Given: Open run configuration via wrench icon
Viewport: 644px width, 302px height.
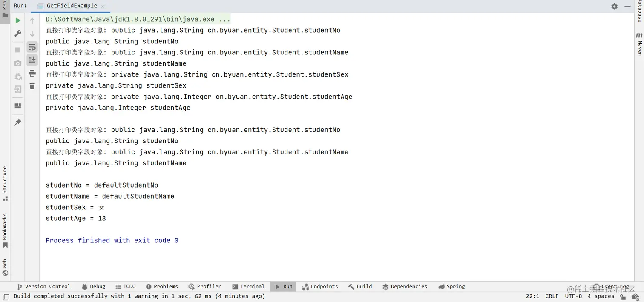Looking at the screenshot, I should (18, 33).
